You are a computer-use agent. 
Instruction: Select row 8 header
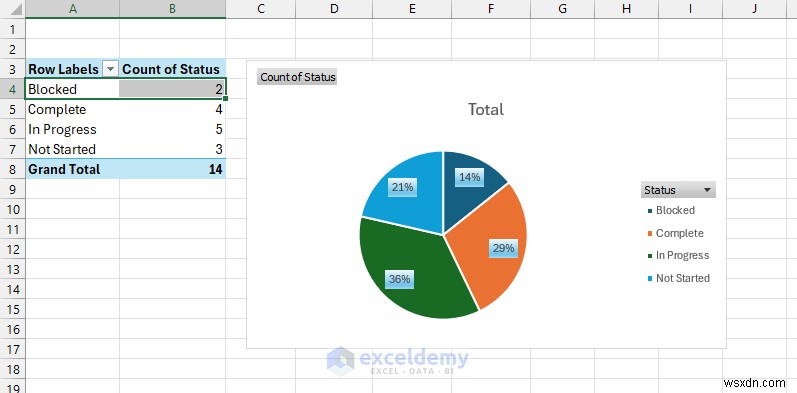click(x=13, y=169)
